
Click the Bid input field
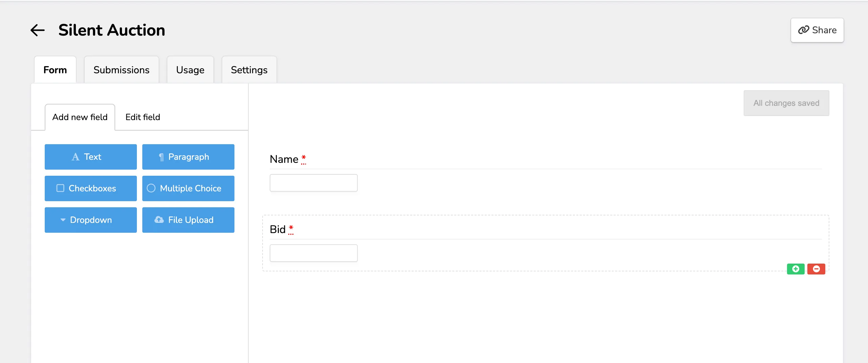[314, 253]
